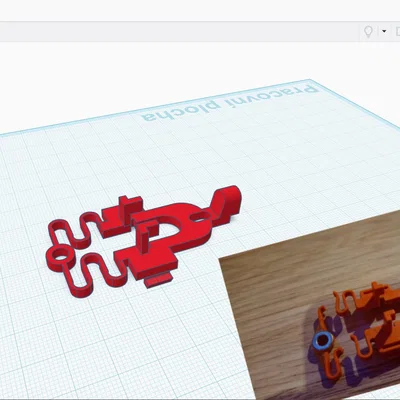This screenshot has width=400, height=400.
Task: Click the lightbulb show-all icon
Action: click(x=368, y=32)
